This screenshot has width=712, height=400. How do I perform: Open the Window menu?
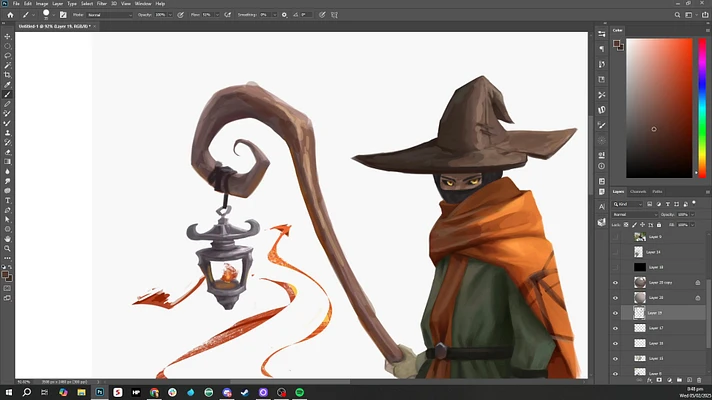click(x=143, y=4)
